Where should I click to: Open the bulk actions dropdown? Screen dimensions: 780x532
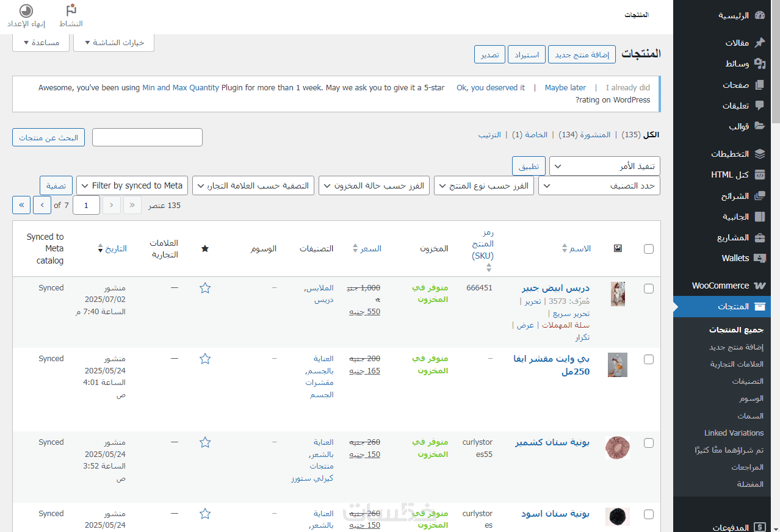pyautogui.click(x=604, y=166)
